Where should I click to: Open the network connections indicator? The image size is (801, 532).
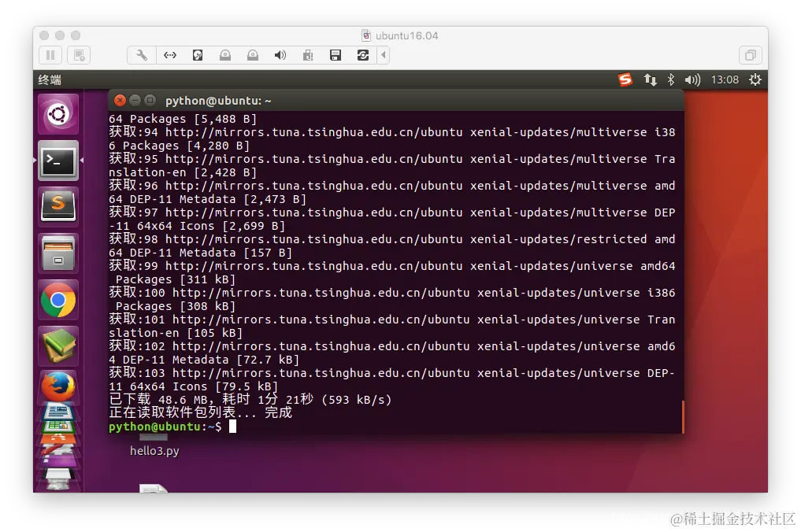pyautogui.click(x=650, y=79)
